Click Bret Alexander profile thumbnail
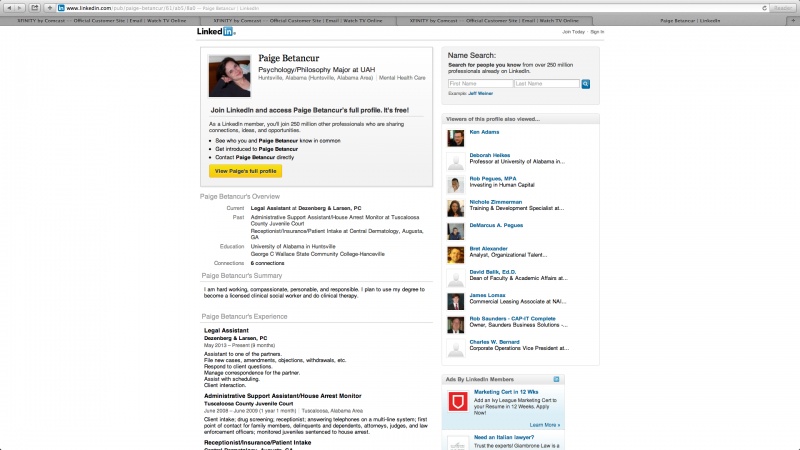 [x=456, y=255]
